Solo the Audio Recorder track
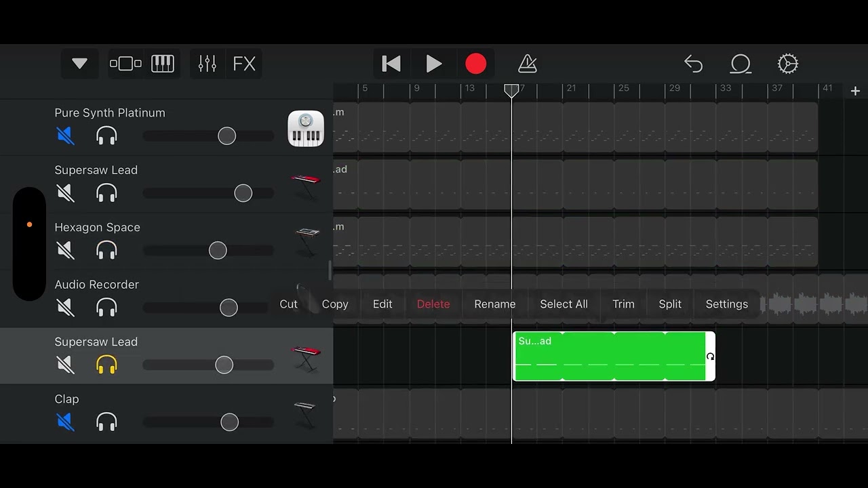Screen dimensions: 868x488 [x=106, y=308]
